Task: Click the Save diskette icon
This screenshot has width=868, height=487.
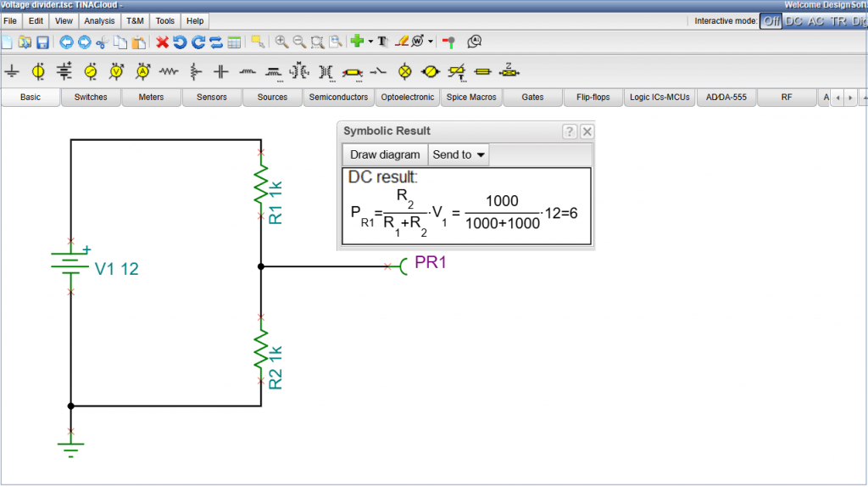Action: coord(42,42)
